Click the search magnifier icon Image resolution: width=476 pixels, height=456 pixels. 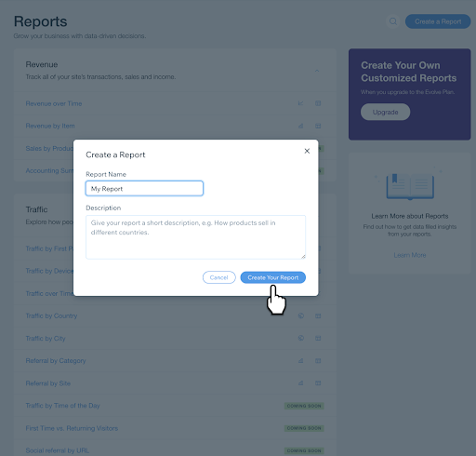click(393, 21)
